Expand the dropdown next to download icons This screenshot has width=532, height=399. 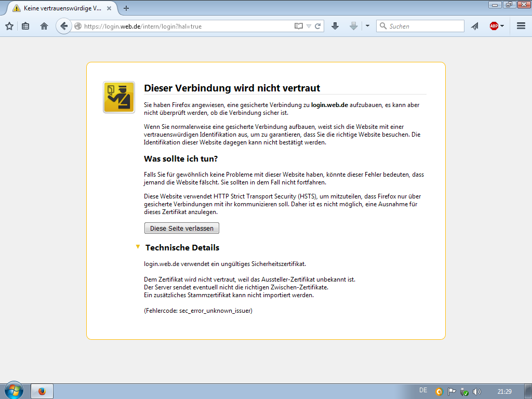pyautogui.click(x=367, y=26)
